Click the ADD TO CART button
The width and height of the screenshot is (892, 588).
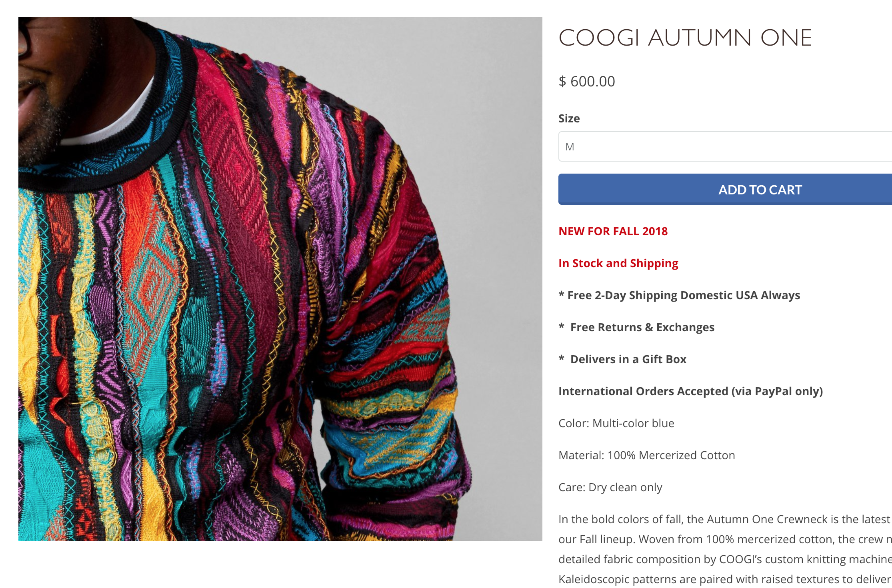(x=725, y=189)
